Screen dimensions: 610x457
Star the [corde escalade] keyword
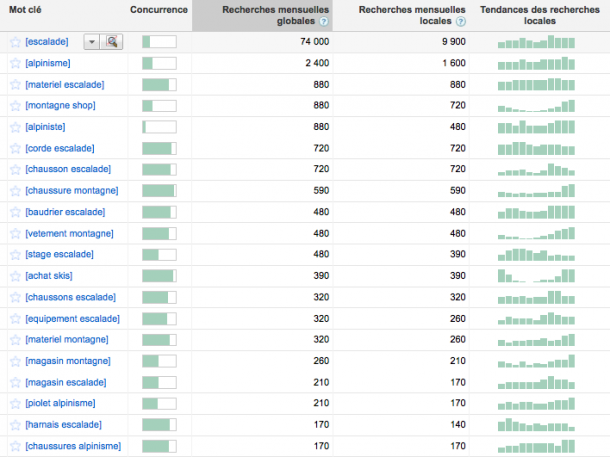click(x=15, y=149)
